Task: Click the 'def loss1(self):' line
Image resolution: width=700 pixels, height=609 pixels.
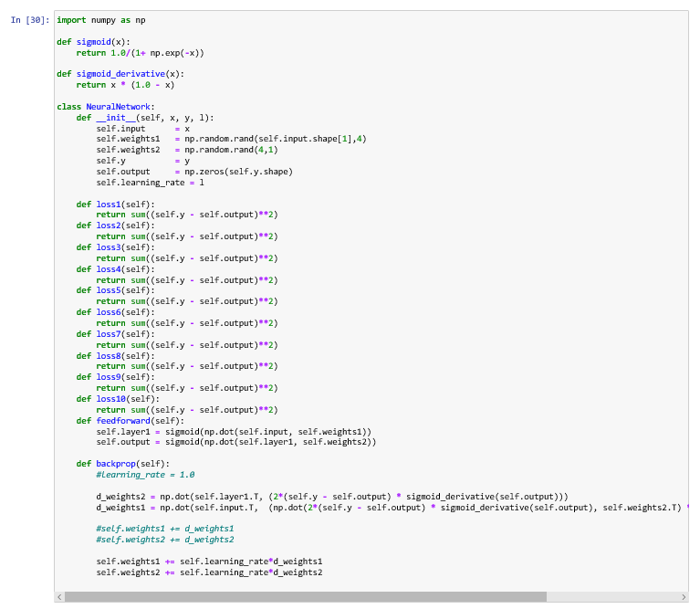Action: [116, 205]
